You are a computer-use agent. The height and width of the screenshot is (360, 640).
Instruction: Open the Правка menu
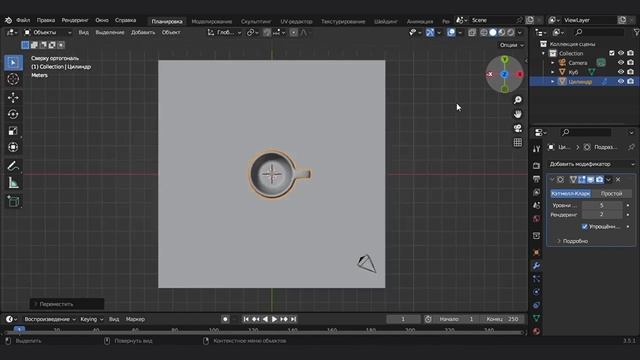click(x=45, y=20)
